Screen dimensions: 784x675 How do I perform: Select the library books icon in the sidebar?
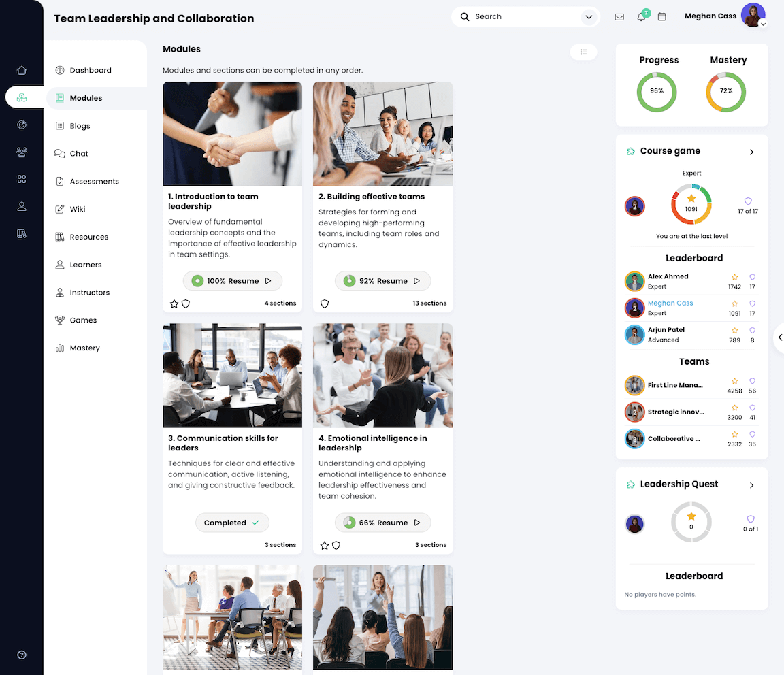(x=22, y=233)
